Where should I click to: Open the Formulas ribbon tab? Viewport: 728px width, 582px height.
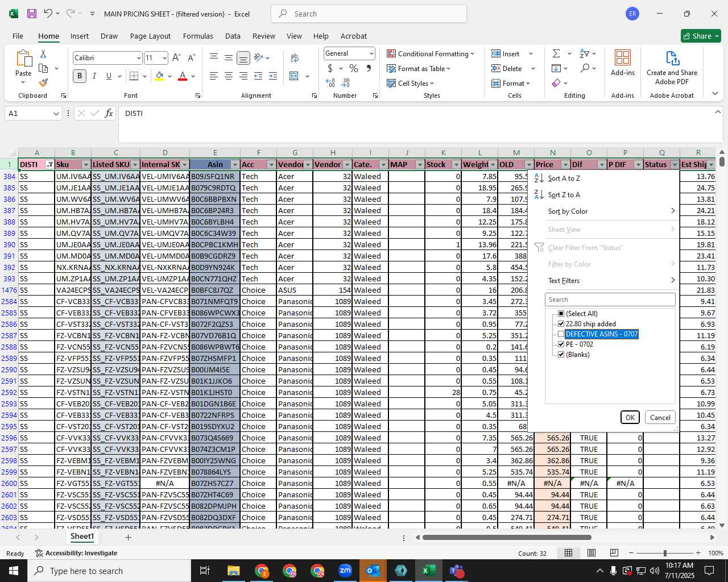[x=198, y=36]
